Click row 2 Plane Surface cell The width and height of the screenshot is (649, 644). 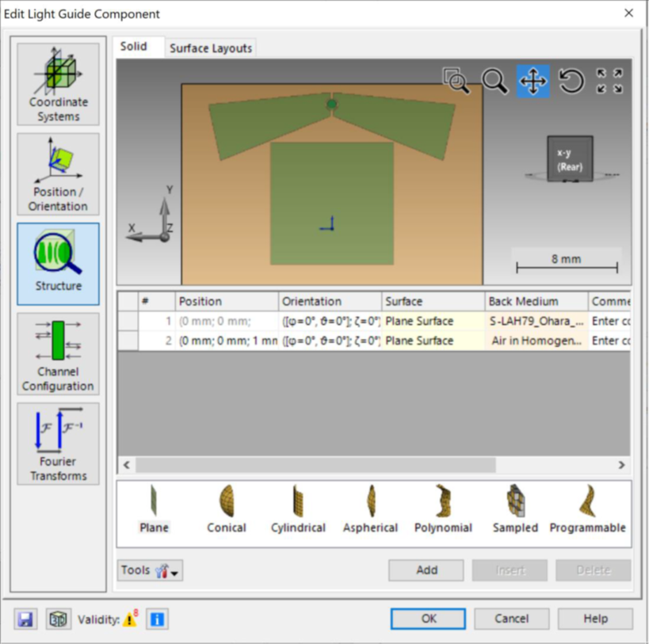point(433,341)
